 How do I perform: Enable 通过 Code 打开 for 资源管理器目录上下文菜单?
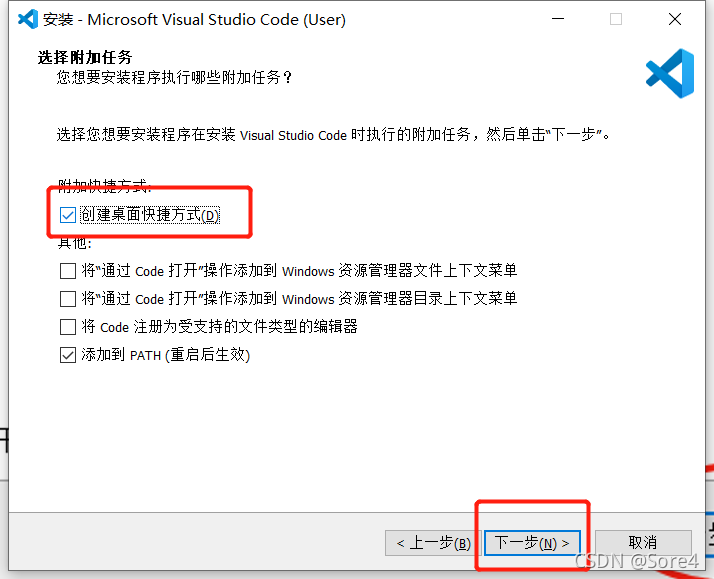click(68, 299)
